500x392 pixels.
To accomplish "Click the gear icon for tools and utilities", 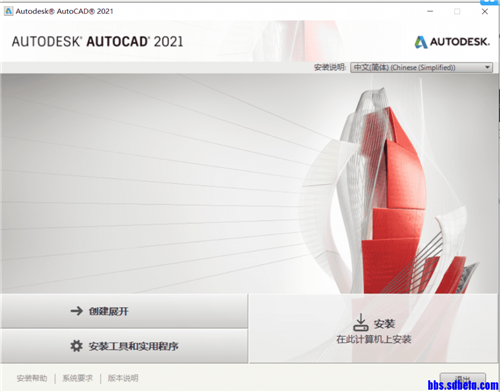I will 76,346.
